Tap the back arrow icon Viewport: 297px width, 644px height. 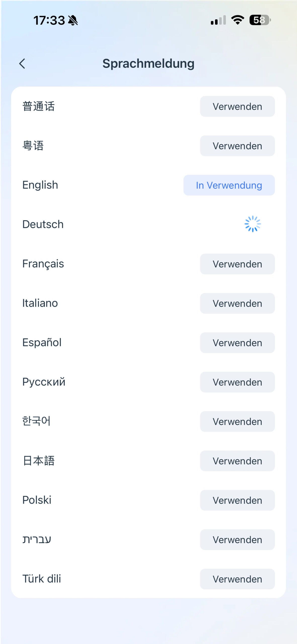point(22,64)
